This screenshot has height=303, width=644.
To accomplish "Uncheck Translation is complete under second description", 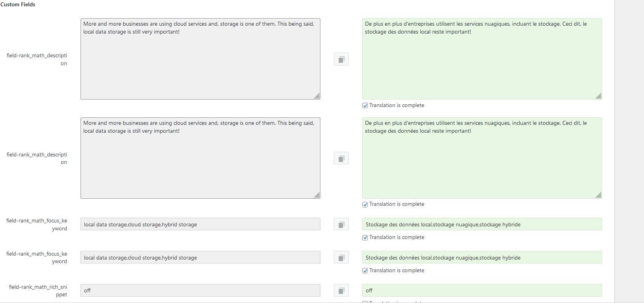I will pos(365,205).
